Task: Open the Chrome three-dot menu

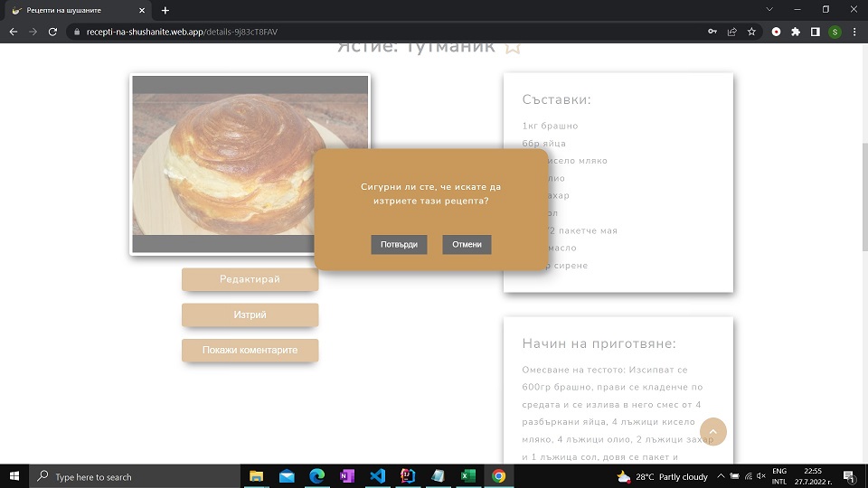Action: click(x=854, y=33)
